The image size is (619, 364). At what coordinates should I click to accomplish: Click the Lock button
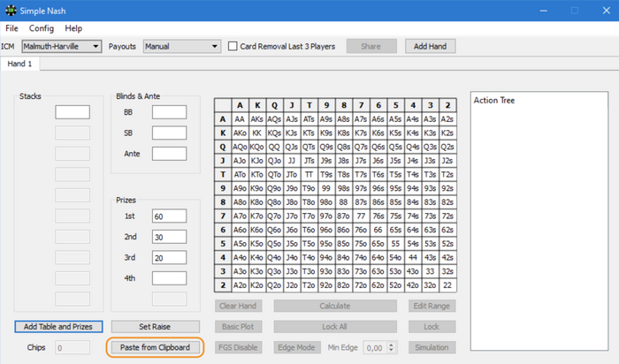tap(432, 327)
